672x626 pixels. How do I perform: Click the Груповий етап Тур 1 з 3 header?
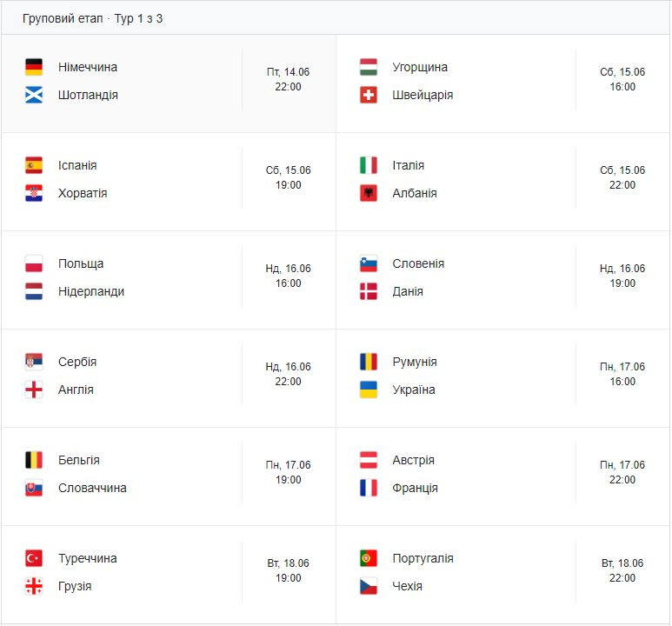click(x=92, y=18)
